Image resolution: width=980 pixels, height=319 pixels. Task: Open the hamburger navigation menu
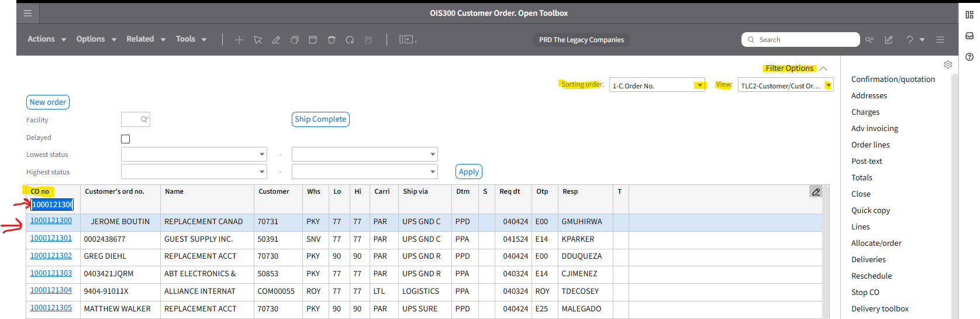(x=27, y=13)
